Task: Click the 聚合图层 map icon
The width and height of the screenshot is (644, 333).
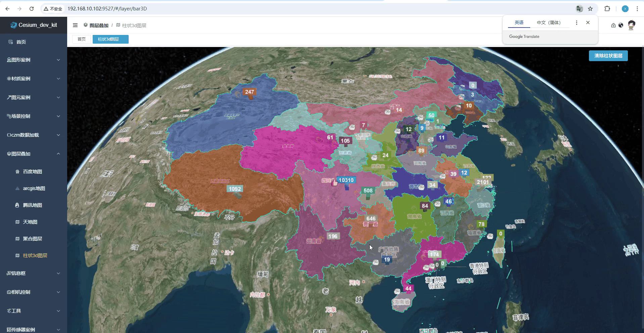Action: click(17, 239)
